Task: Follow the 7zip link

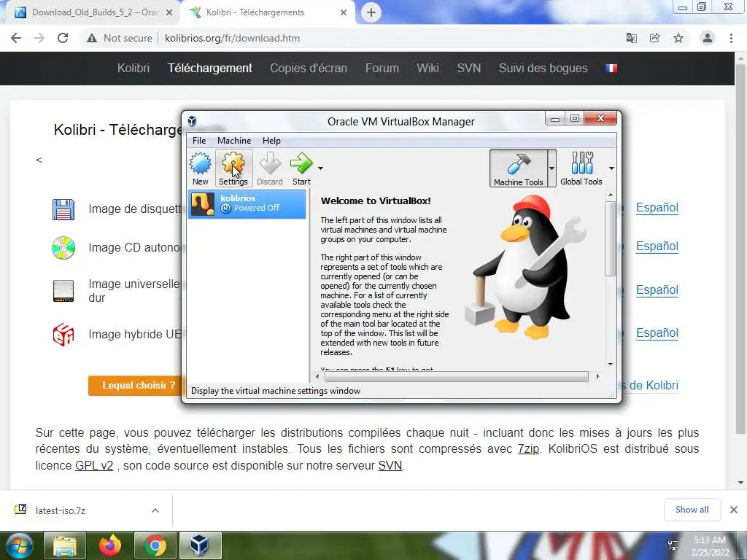Action: [x=528, y=449]
